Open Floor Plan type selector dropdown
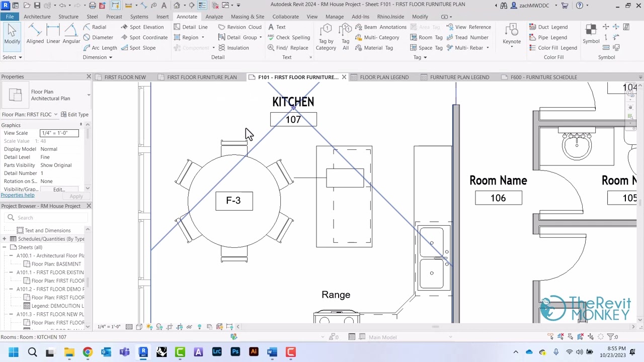The height and width of the screenshot is (362, 644). 89,95
